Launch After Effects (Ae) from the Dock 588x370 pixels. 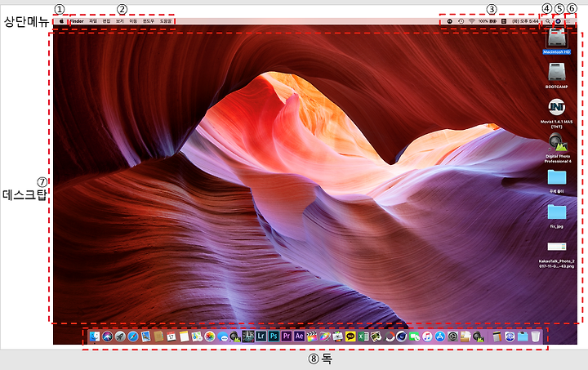(299, 337)
